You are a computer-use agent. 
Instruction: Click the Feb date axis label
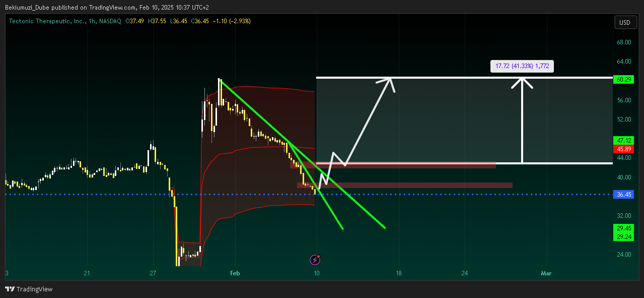[235, 273]
